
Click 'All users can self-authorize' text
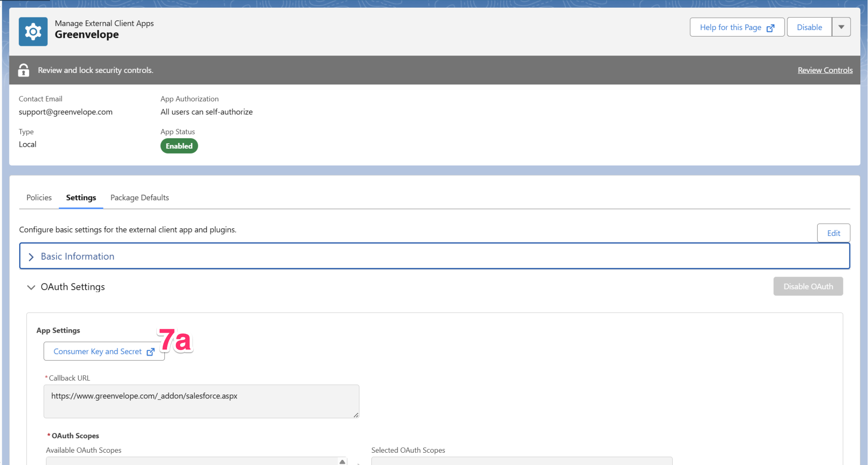[x=206, y=112]
